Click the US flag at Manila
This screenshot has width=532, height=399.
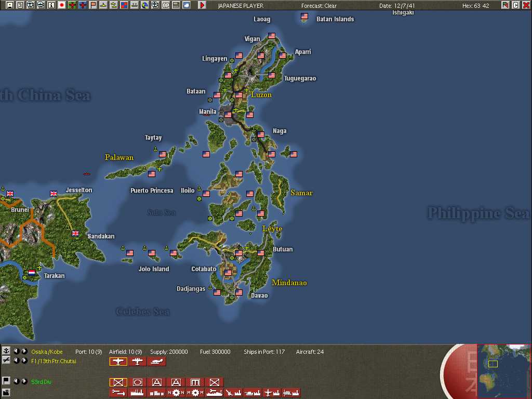(228, 114)
